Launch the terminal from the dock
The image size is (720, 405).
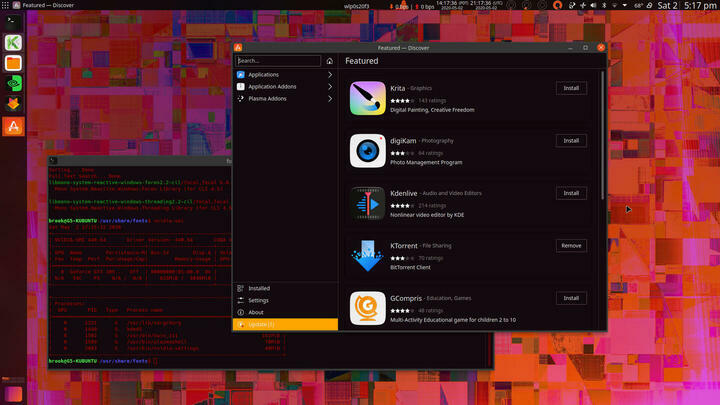point(13,22)
